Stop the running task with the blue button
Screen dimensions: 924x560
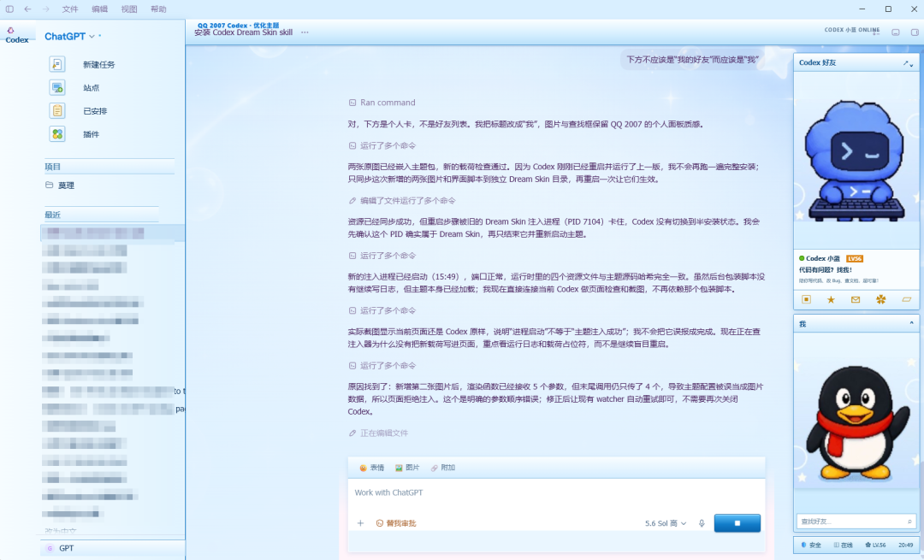coord(737,523)
